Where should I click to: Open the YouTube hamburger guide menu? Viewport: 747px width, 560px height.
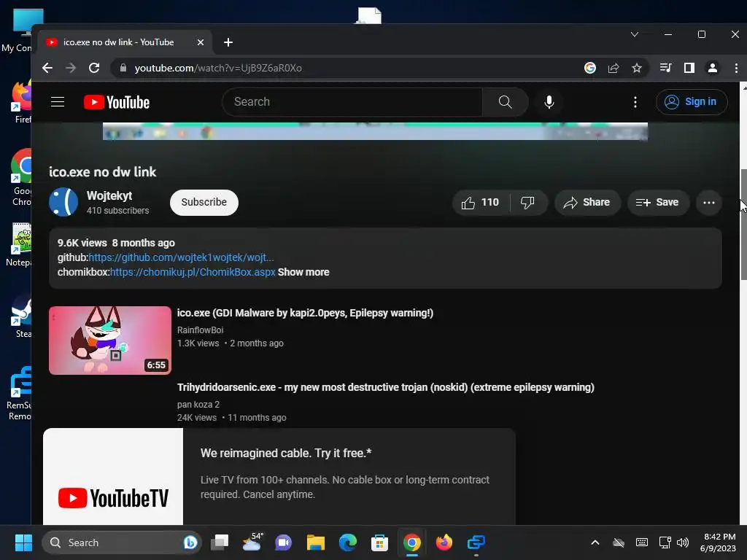(x=58, y=102)
